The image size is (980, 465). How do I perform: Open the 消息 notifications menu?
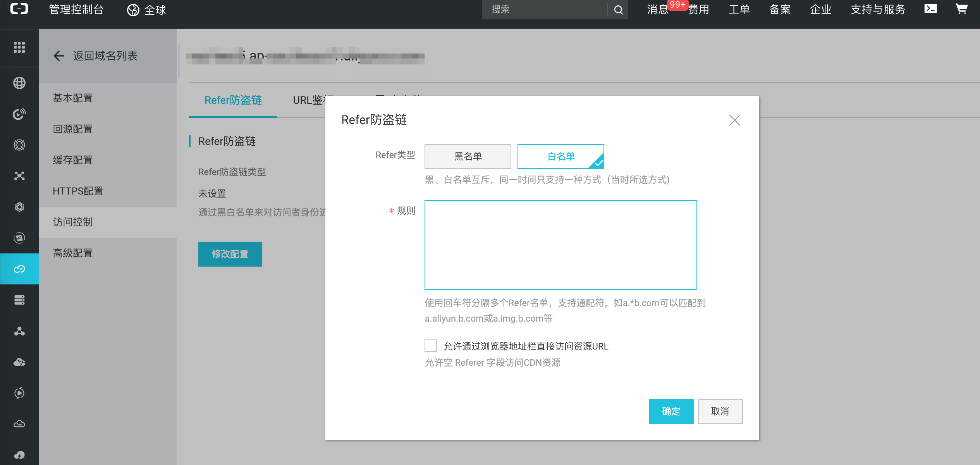tap(658, 10)
